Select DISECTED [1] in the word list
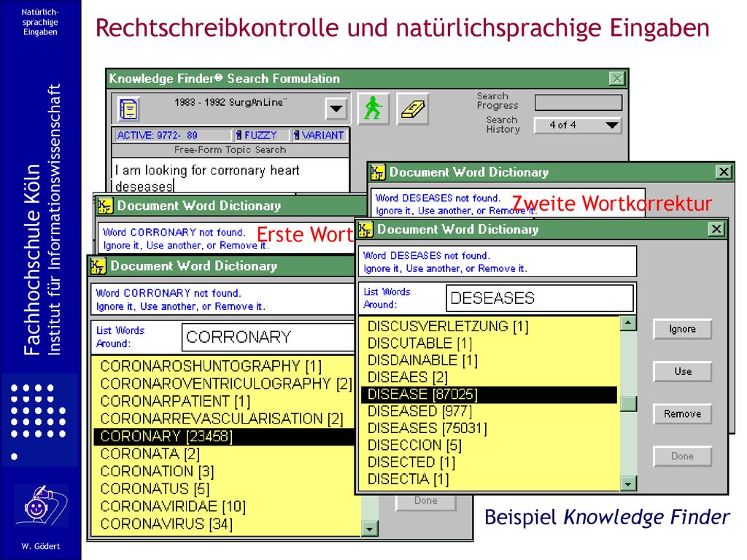747x560 pixels. click(489, 462)
